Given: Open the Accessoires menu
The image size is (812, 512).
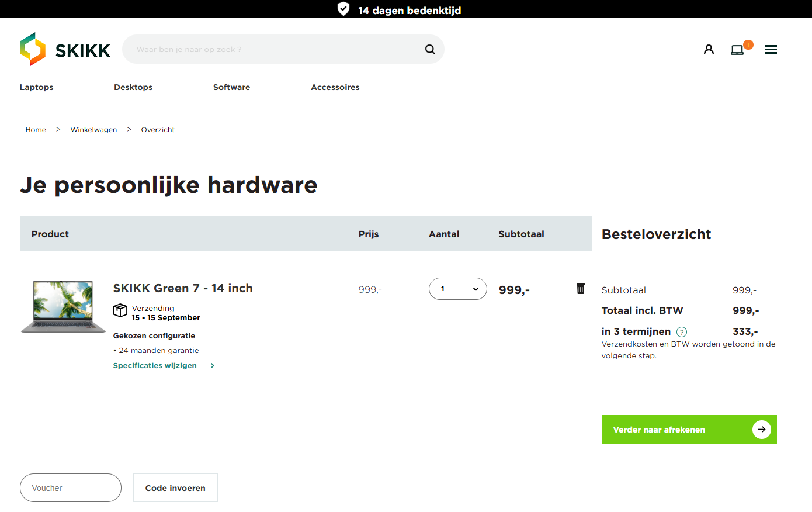Looking at the screenshot, I should (335, 87).
